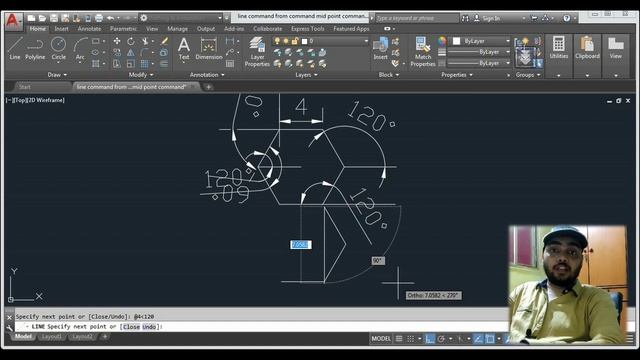Viewport: 640px width, 360px height.
Task: Click the new drawing tab plus button
Action: pyautogui.click(x=209, y=87)
